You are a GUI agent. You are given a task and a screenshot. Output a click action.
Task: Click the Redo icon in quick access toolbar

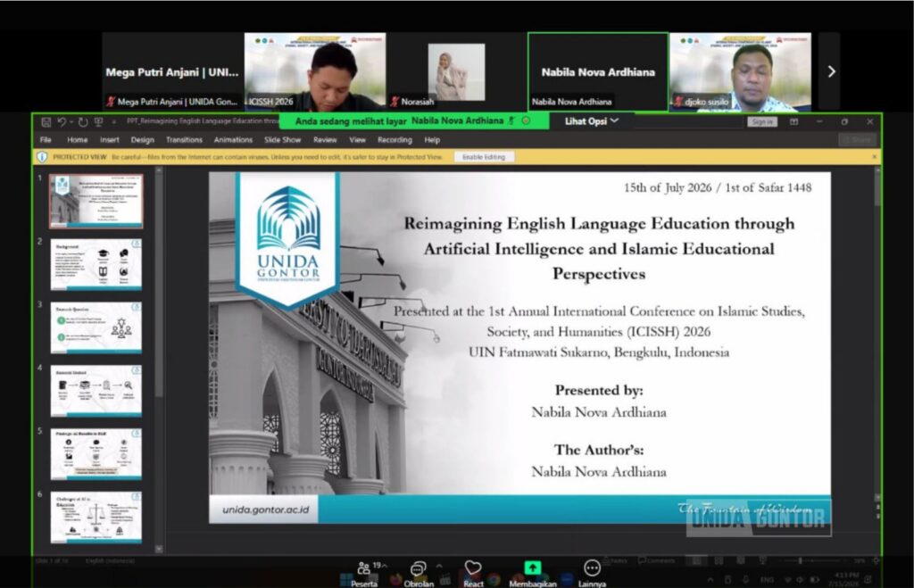pyautogui.click(x=83, y=122)
